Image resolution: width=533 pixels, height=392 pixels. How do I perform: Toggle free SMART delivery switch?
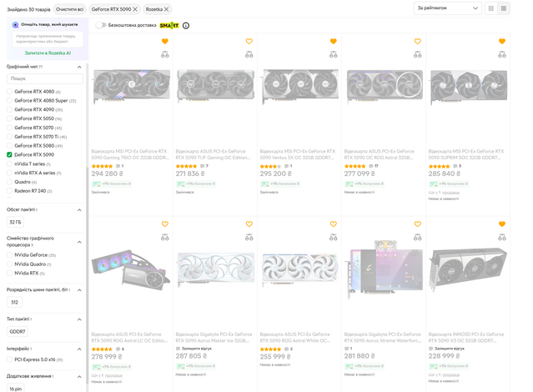pos(101,25)
